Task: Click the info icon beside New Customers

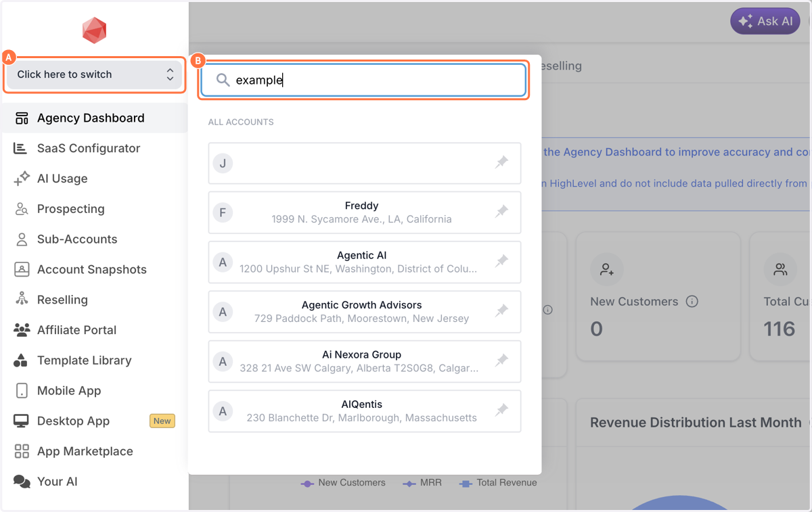Action: point(692,302)
